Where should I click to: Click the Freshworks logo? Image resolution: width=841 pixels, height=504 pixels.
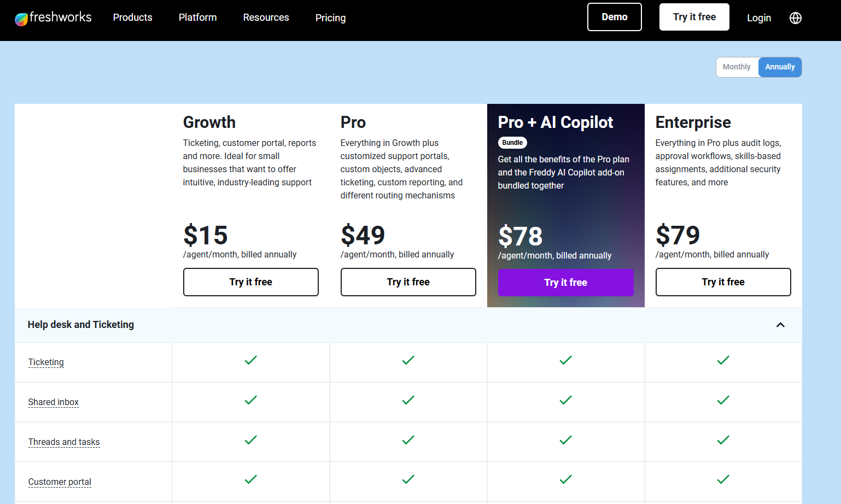pos(53,18)
